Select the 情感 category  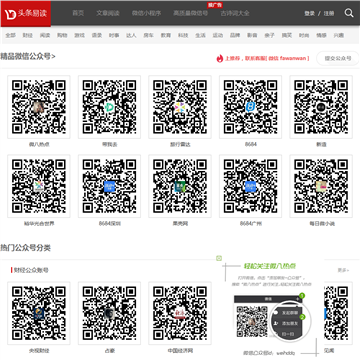click(x=321, y=35)
